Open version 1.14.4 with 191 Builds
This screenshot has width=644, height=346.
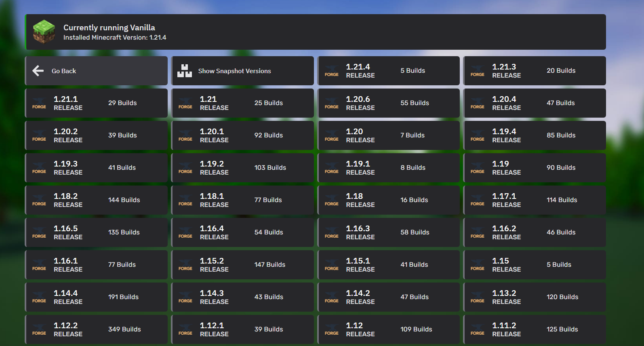pyautogui.click(x=96, y=297)
